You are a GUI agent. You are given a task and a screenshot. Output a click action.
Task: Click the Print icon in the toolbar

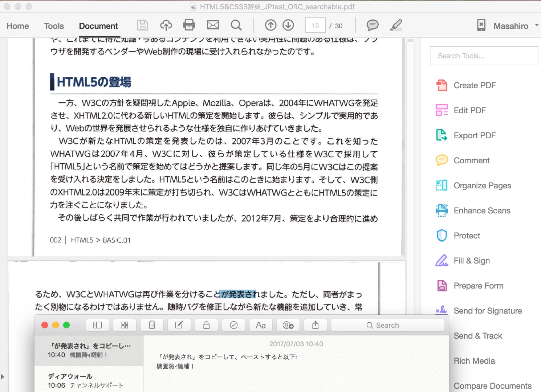click(x=189, y=25)
